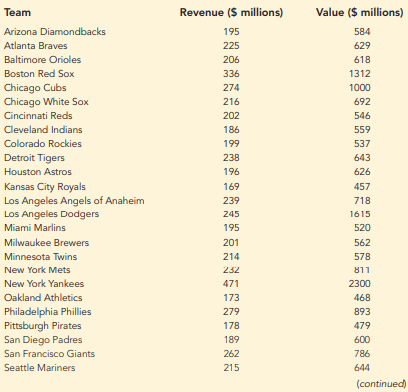Click the Value ($ millions) column header
This screenshot has width=408, height=392.
[359, 12]
